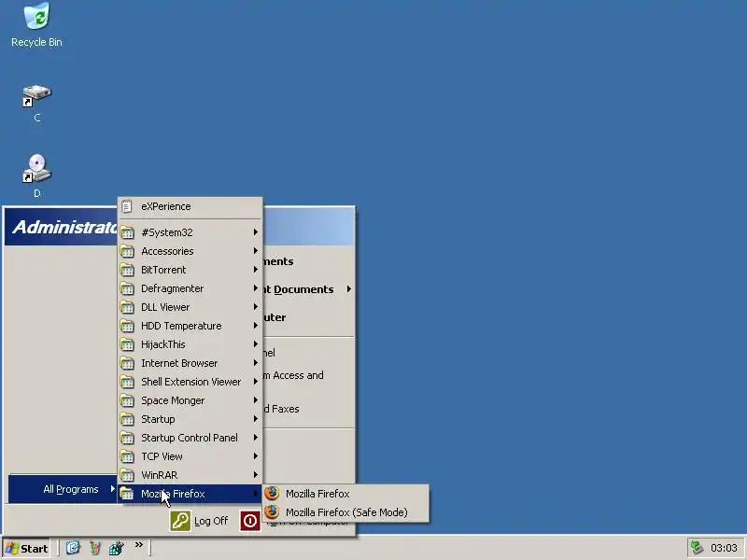The width and height of the screenshot is (747, 560).
Task: Click the green key Log Off icon
Action: click(180, 521)
